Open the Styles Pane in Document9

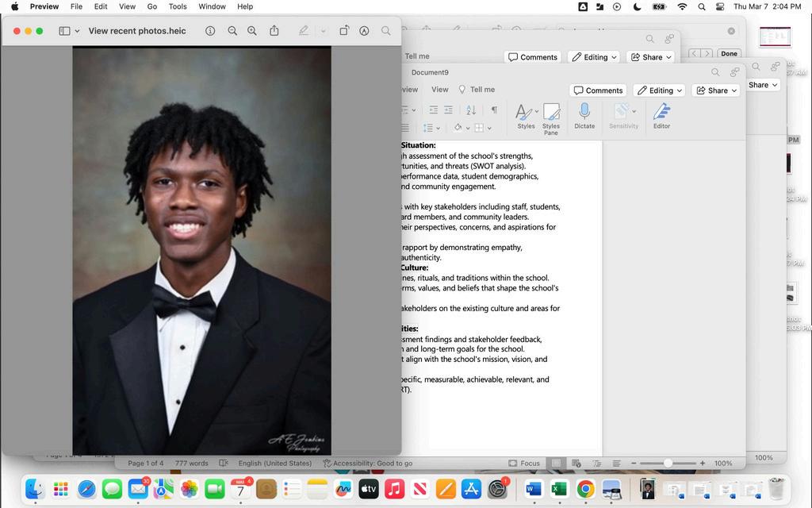coord(551,119)
